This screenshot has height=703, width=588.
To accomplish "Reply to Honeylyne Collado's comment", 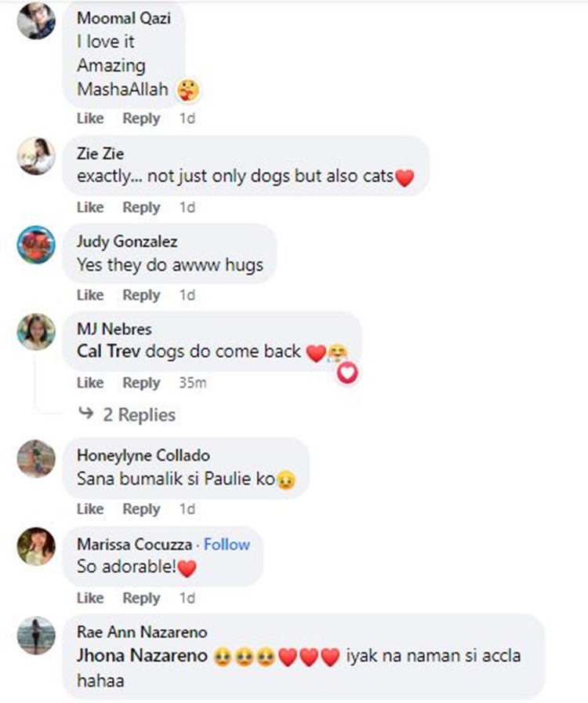I will 141,509.
